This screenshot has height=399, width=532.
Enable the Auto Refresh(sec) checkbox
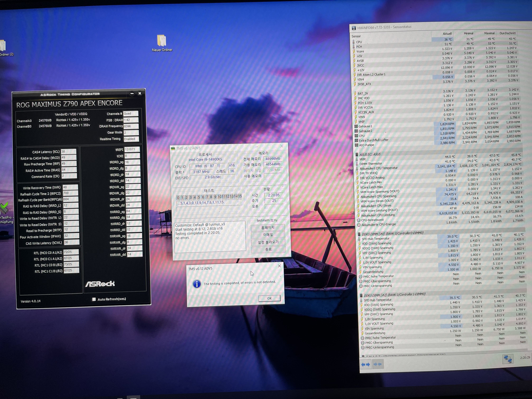tap(94, 299)
